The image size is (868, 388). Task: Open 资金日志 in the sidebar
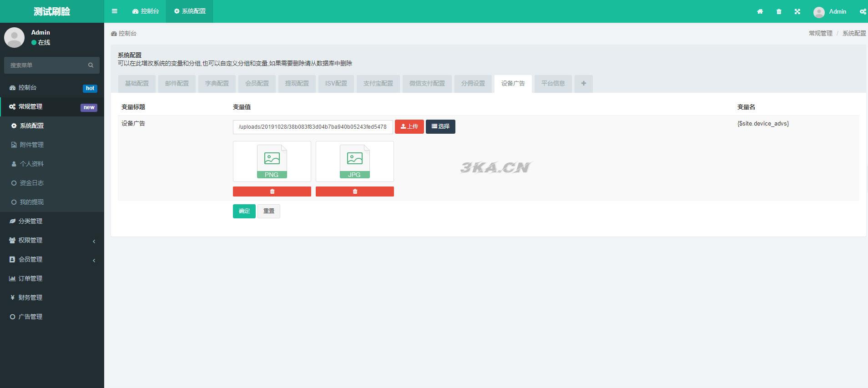[52, 183]
